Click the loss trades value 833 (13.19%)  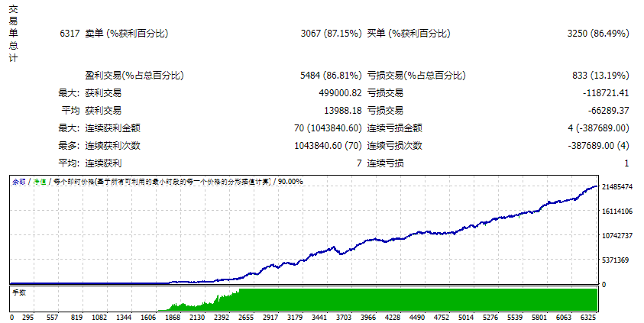[x=600, y=75]
